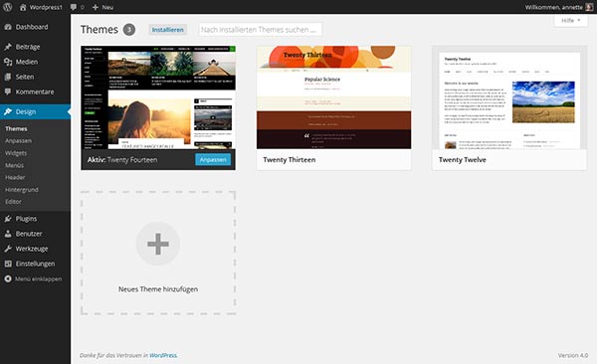Click the theme count badge showing 3

click(129, 29)
